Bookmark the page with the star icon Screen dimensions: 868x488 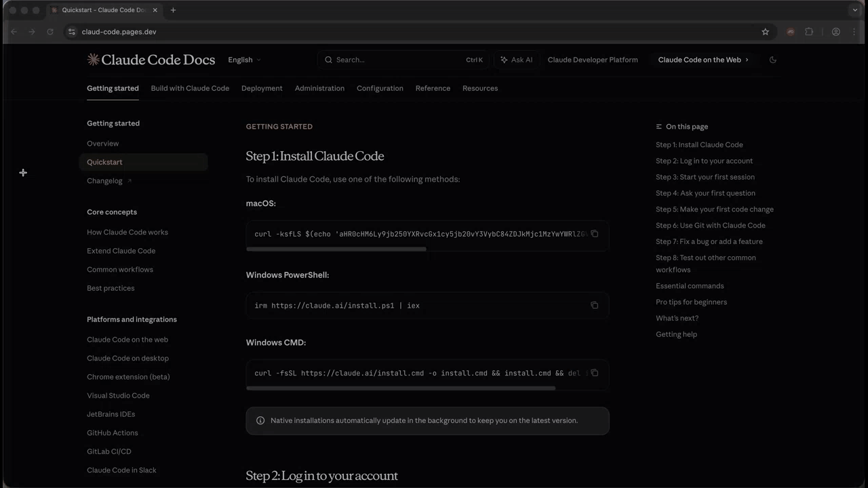[765, 31]
